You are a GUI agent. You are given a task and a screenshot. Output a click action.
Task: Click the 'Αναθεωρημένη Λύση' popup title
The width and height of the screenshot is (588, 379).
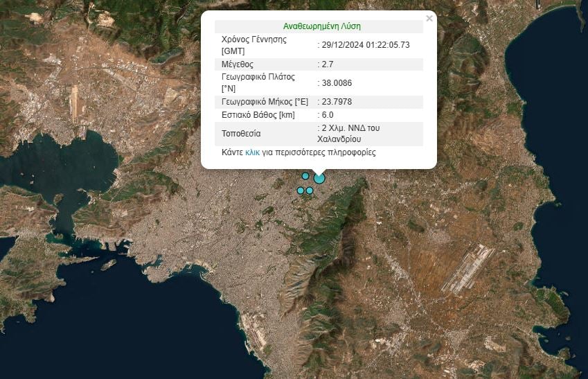click(x=321, y=26)
